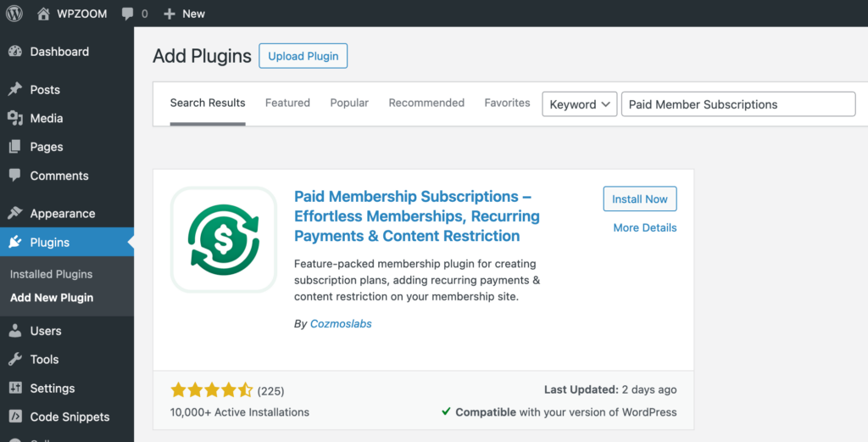Viewport: 868px width, 442px height.
Task: Click the 10,000+ Active Installations text
Action: tap(240, 412)
